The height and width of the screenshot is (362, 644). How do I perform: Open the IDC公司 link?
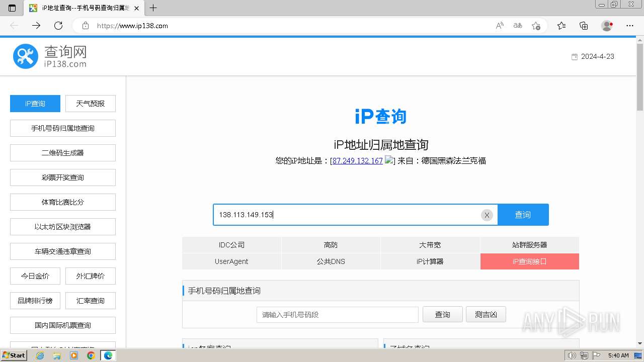[x=231, y=245]
